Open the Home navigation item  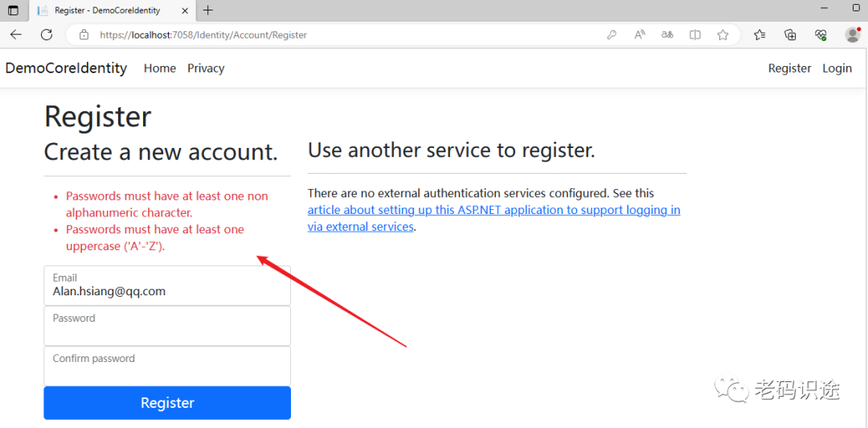tap(159, 68)
